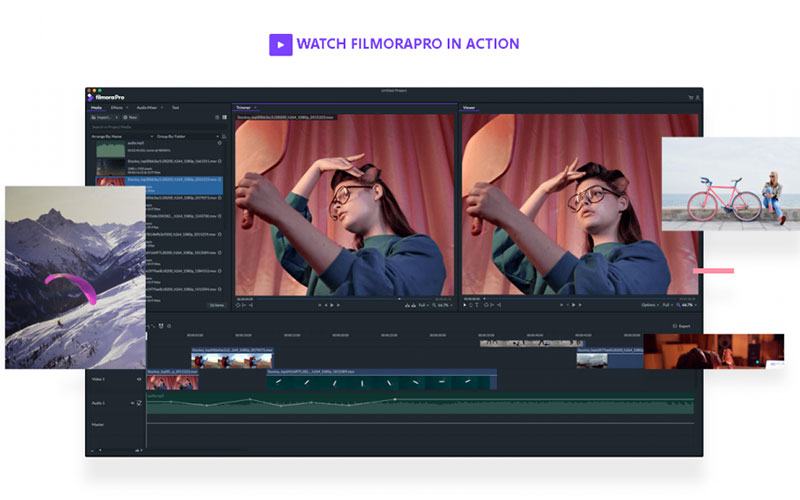Open the Trimmer's 66.7% zoom dropdown

click(x=442, y=305)
